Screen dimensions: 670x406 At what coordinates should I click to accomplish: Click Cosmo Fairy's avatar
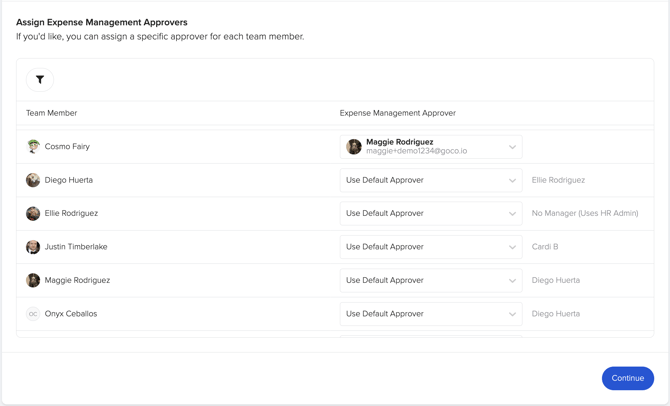[33, 147]
